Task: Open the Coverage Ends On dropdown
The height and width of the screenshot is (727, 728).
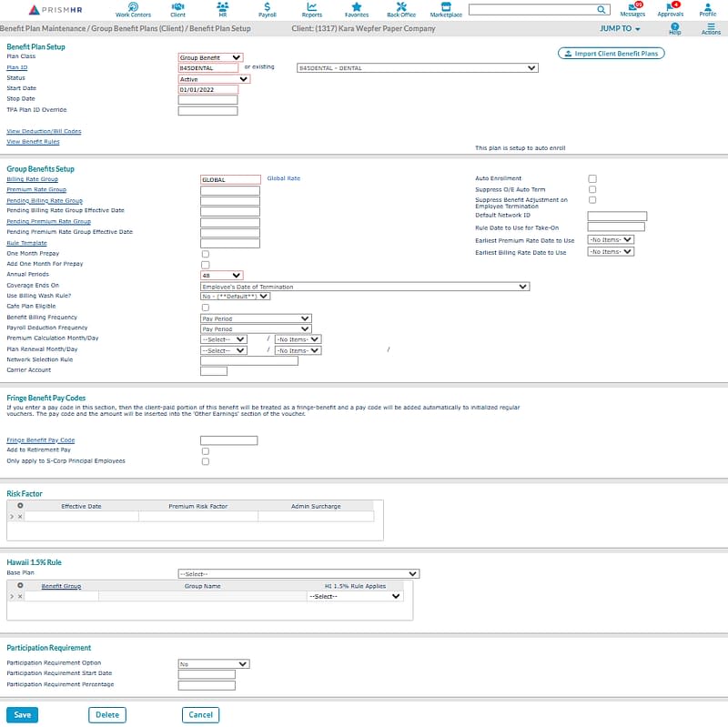Action: click(x=364, y=287)
